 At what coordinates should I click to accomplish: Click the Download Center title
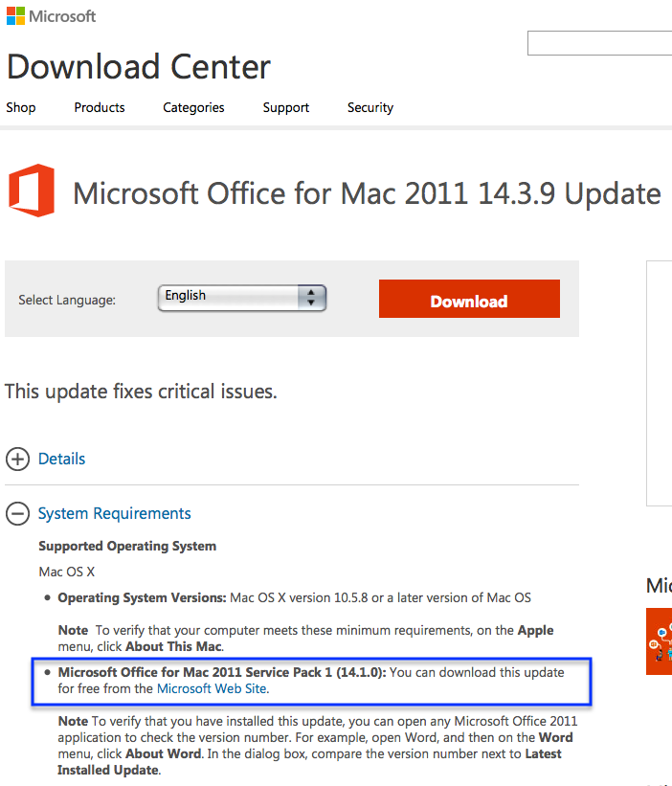point(139,67)
